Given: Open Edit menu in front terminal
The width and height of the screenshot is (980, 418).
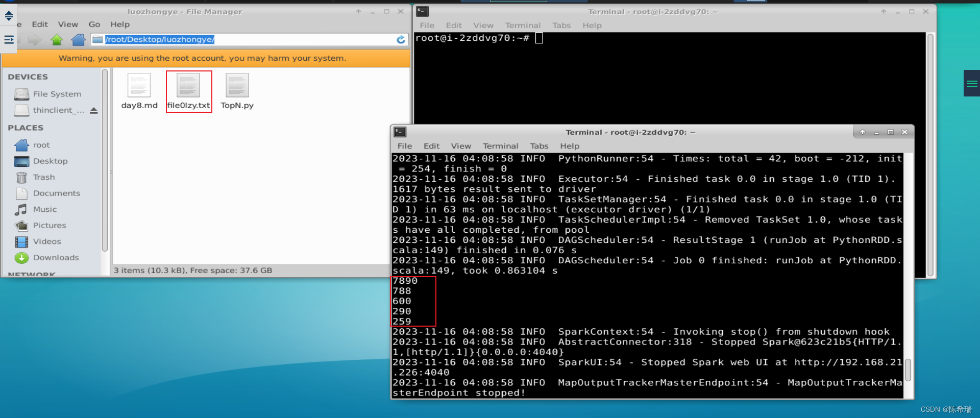Looking at the screenshot, I should tap(431, 146).
